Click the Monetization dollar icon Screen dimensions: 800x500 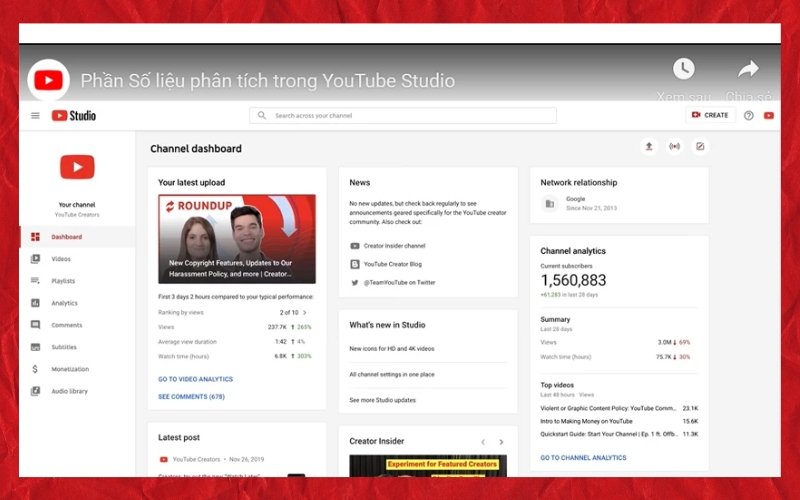35,369
